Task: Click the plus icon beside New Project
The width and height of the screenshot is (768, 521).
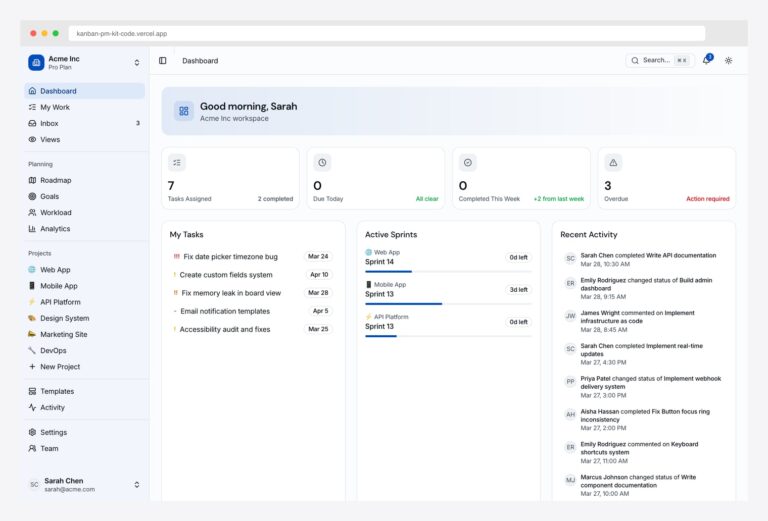Action: coord(32,366)
